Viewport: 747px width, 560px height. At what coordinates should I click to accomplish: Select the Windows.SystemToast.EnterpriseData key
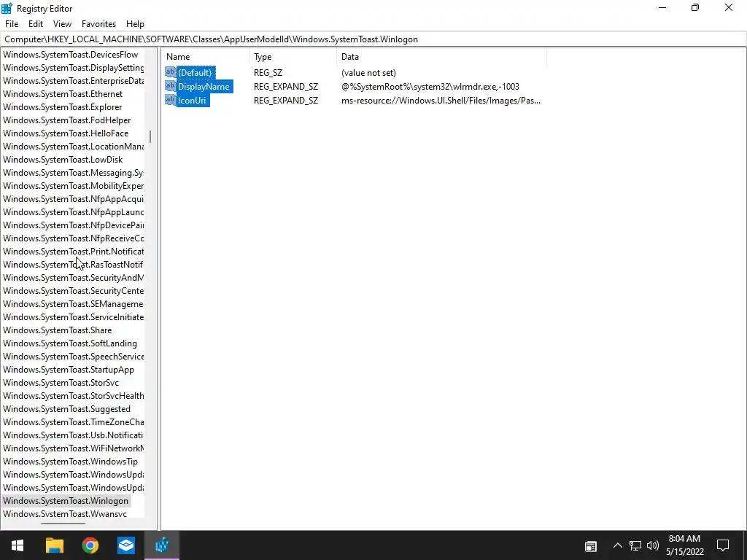tap(73, 80)
